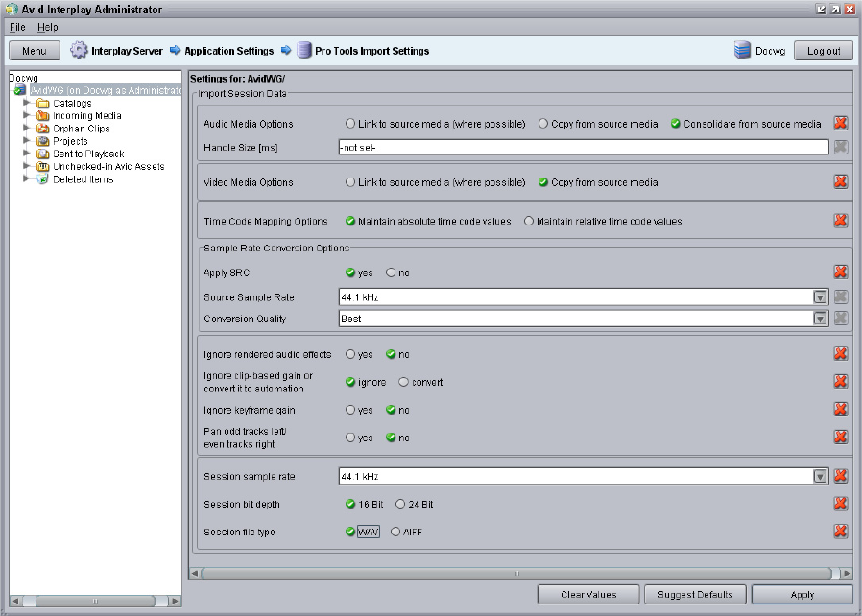This screenshot has height=616, width=862.
Task: Expand the Deleted Items tree node
Action: coord(26,178)
